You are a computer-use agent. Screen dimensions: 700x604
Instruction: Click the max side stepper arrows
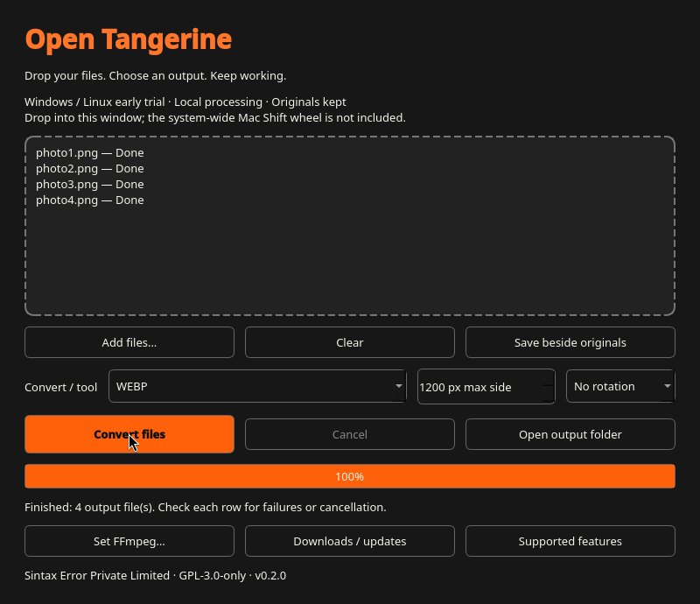pyautogui.click(x=549, y=386)
